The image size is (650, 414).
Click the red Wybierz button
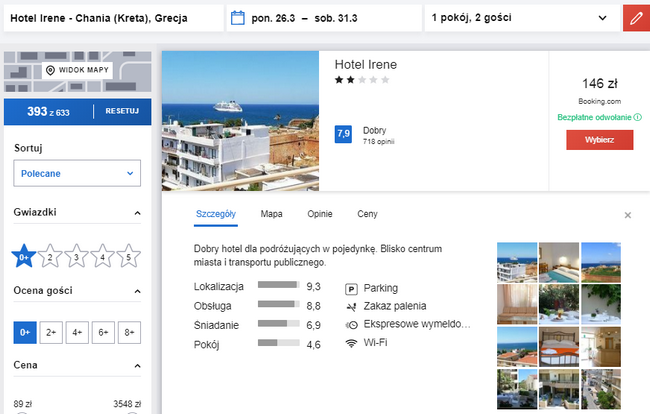[x=600, y=140]
